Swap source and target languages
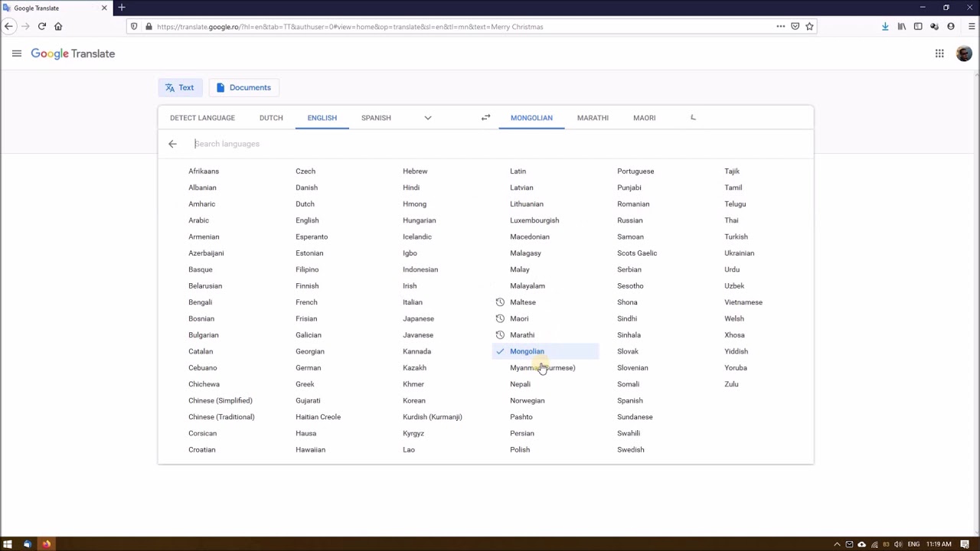Screen dimensions: 980x551 point(485,118)
